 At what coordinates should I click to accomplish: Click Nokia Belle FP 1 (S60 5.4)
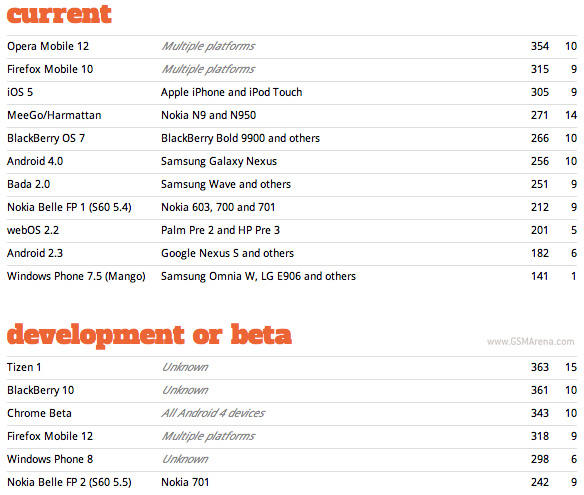point(69,207)
